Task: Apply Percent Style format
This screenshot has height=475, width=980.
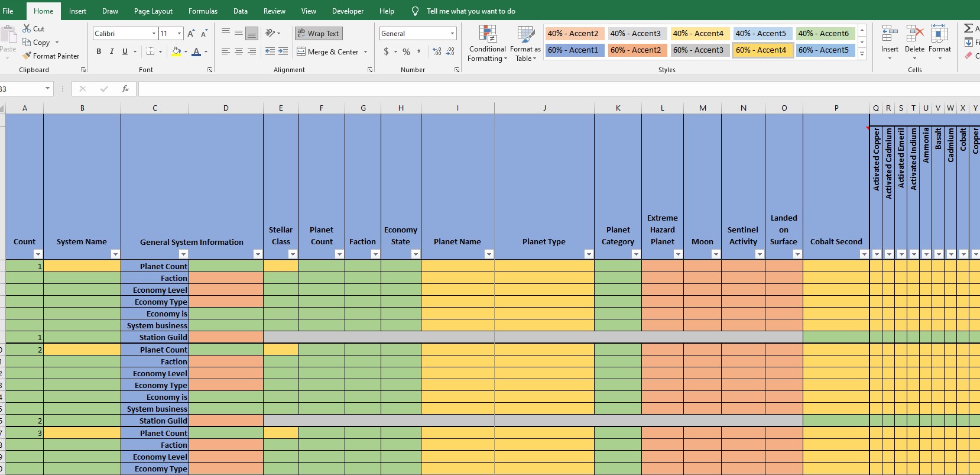Action: (x=406, y=51)
